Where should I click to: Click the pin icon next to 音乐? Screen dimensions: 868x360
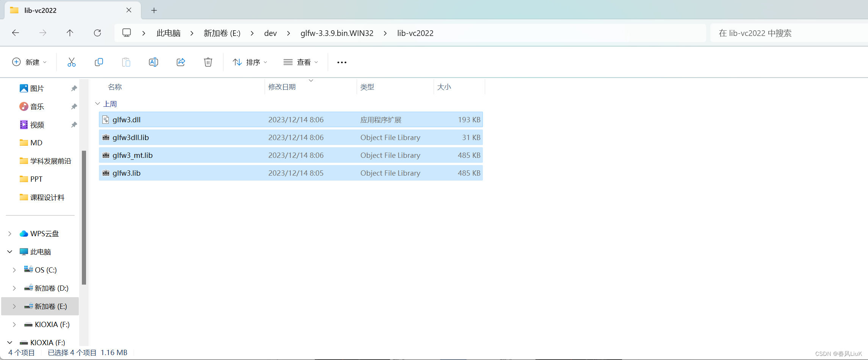tap(74, 106)
